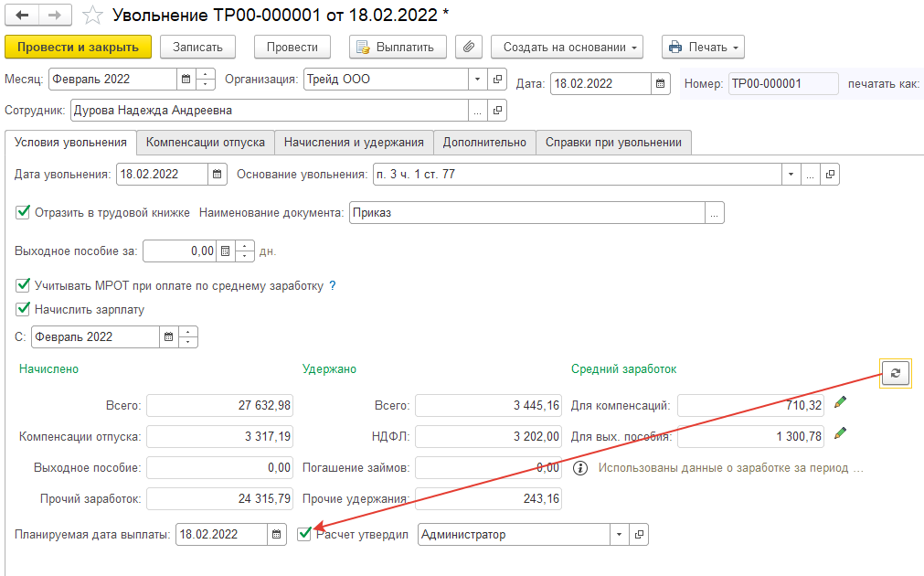This screenshot has height=576, width=924.
Task: Toggle the Расчет утвердил checkbox
Action: (x=304, y=534)
